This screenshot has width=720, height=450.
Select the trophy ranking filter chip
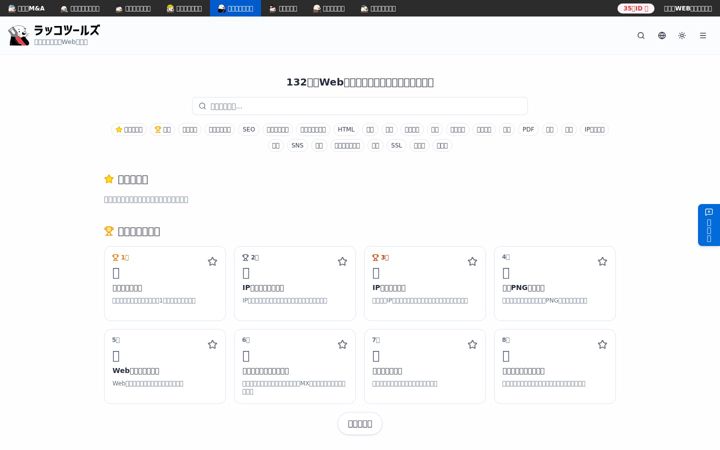click(x=163, y=129)
